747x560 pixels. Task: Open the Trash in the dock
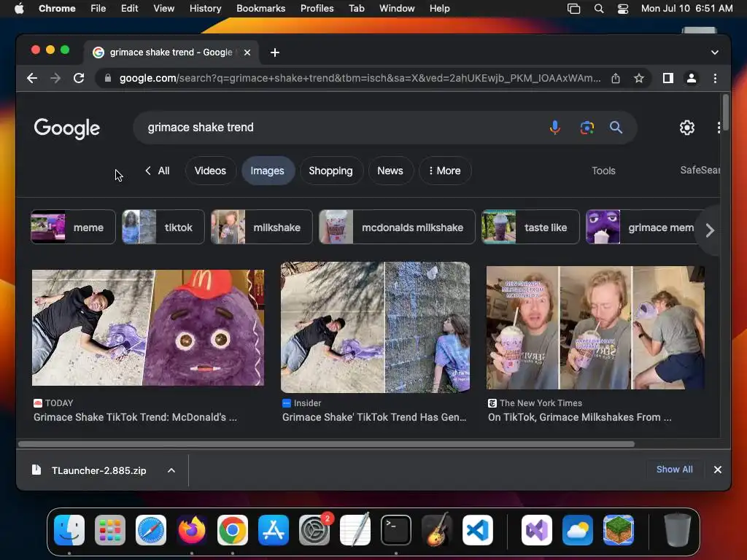(x=677, y=530)
